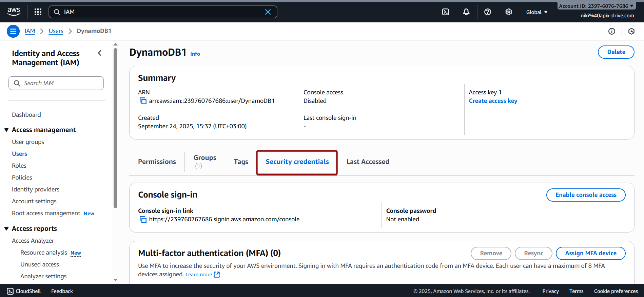Clear the IAM search text
644x297 pixels.
(x=268, y=12)
